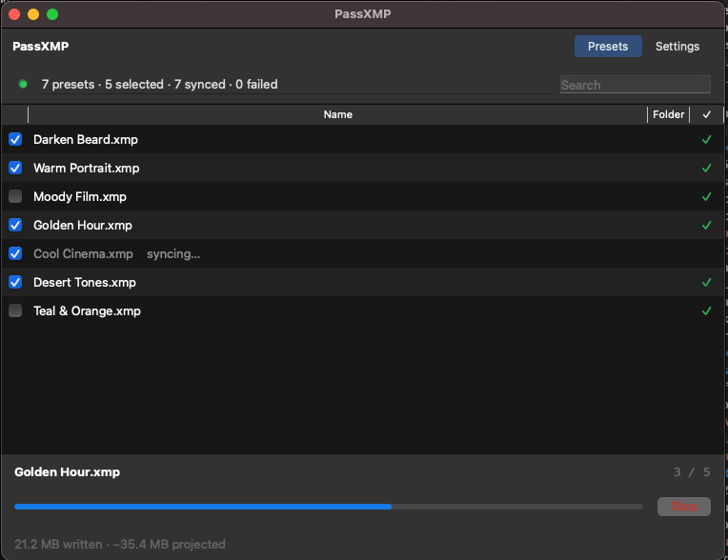728x560 pixels.
Task: Enable the Moody Film.xmp checkbox
Action: tap(15, 196)
